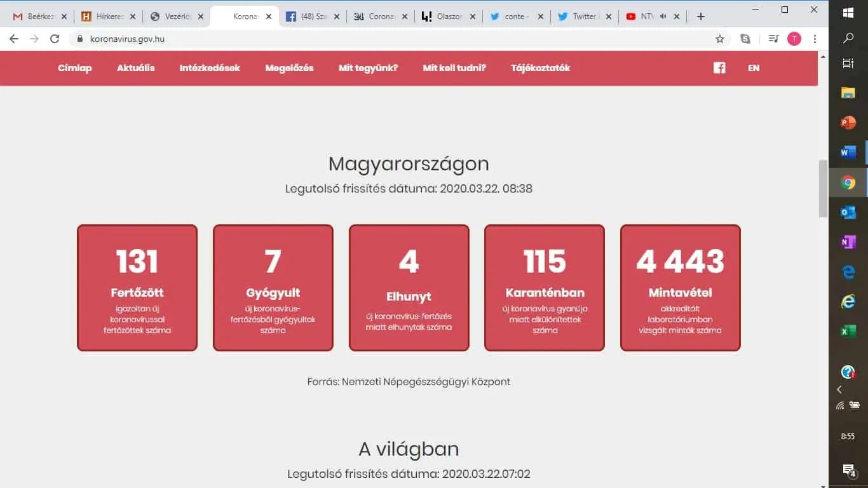
Task: Click the Skype extension icon
Action: click(x=745, y=39)
